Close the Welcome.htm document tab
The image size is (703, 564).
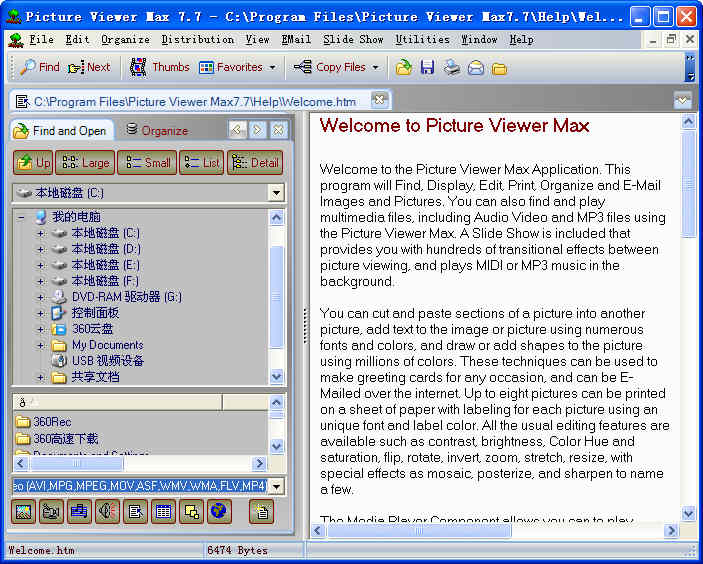tap(379, 100)
